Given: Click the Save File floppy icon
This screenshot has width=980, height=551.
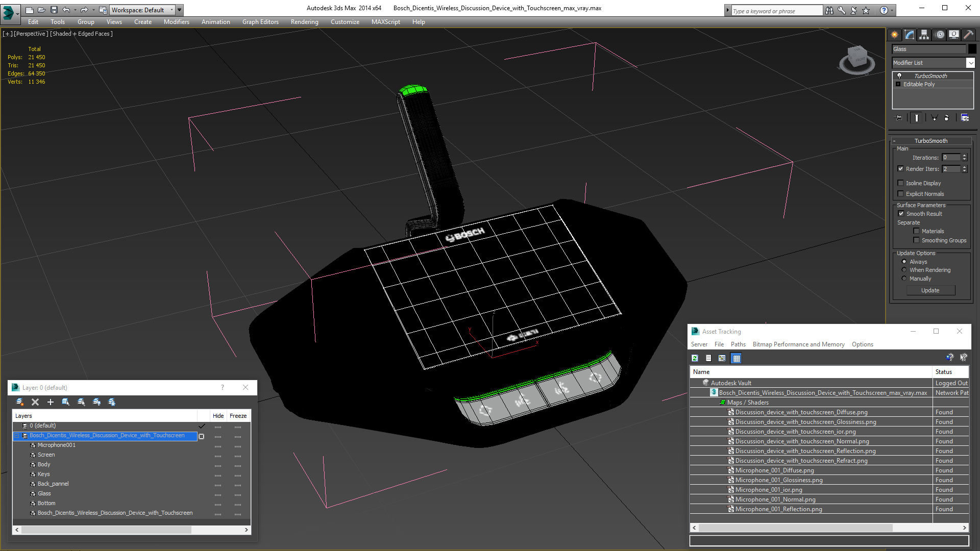Looking at the screenshot, I should (x=54, y=10).
